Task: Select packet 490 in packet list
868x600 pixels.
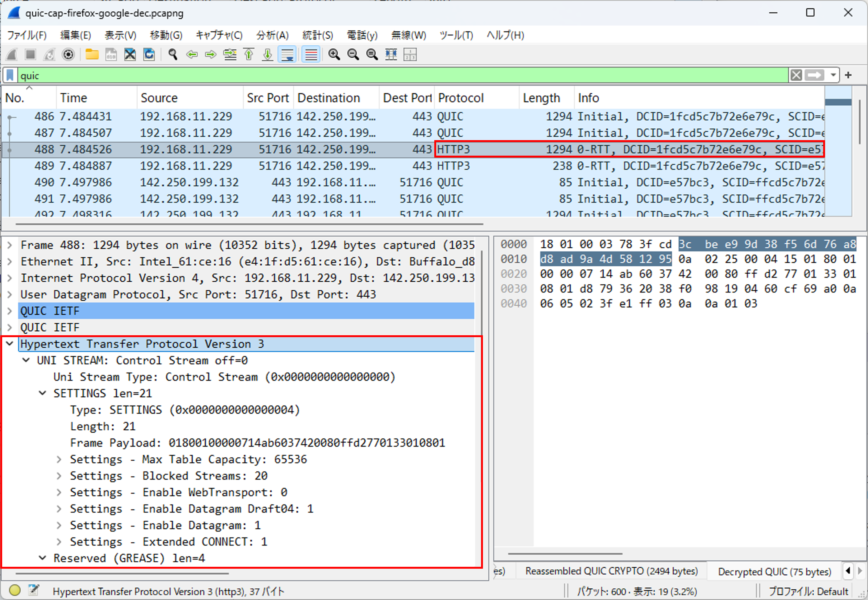Action: 413,182
